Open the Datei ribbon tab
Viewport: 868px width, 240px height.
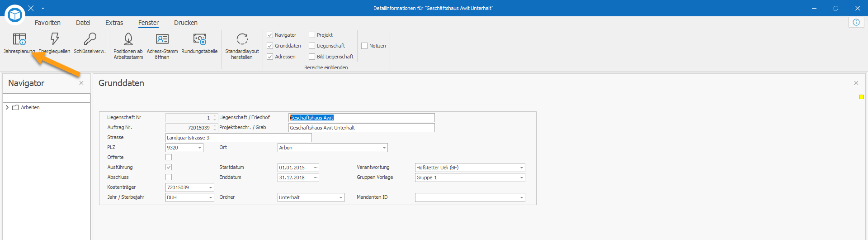pyautogui.click(x=83, y=23)
